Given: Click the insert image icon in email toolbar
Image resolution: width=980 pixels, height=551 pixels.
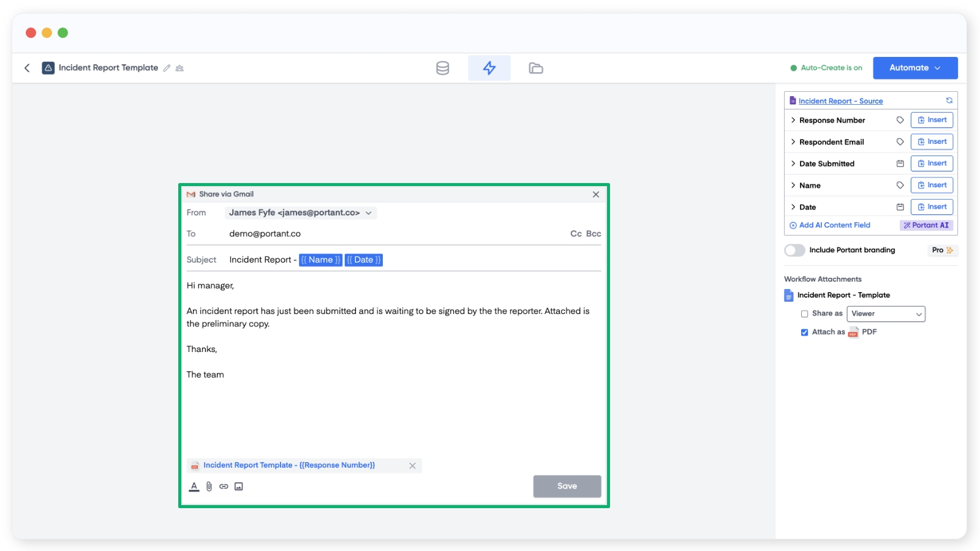Looking at the screenshot, I should [x=239, y=487].
